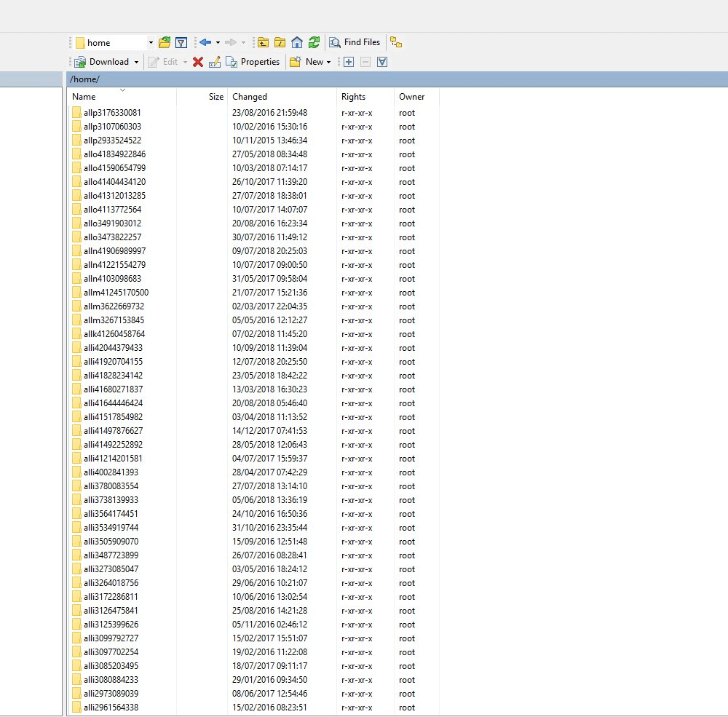Select folder allm3622669732
The image size is (728, 717).
coord(114,306)
